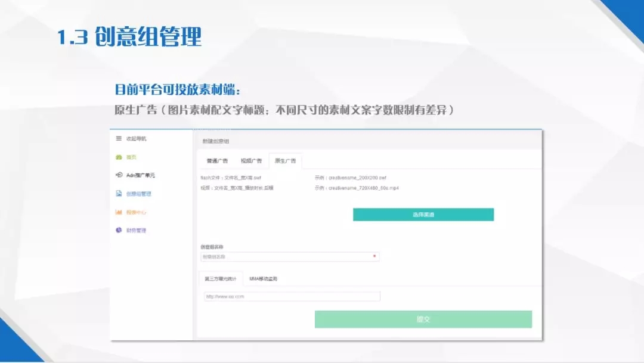The width and height of the screenshot is (644, 363).
Task: Click the 收起导航 text link
Action: tap(135, 139)
